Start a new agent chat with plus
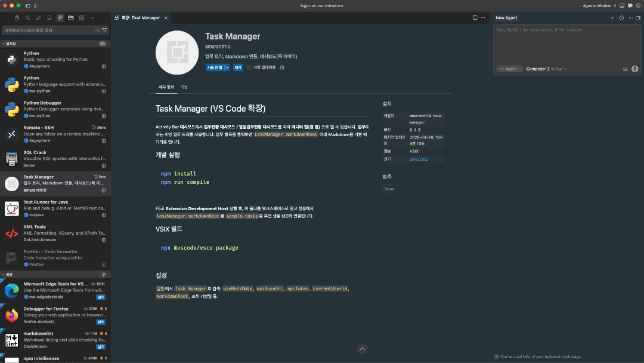 pyautogui.click(x=612, y=18)
